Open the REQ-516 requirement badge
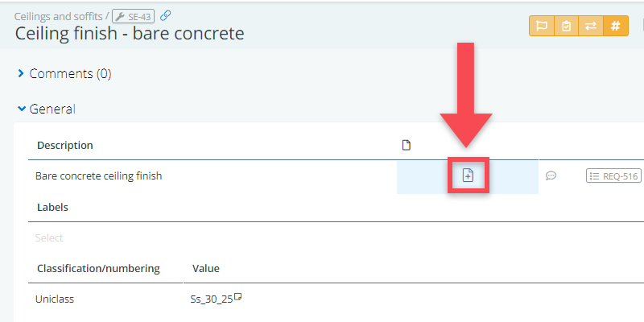The height and width of the screenshot is (322, 644). coord(613,175)
